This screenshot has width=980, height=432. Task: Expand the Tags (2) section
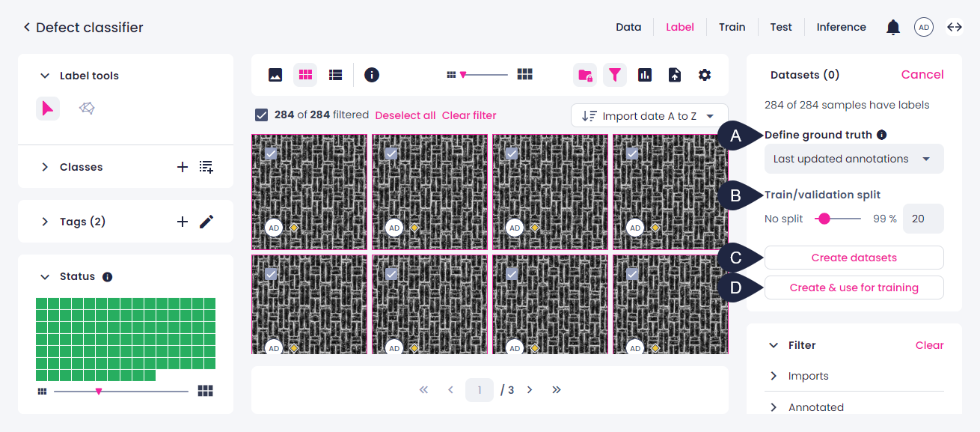[x=45, y=222]
